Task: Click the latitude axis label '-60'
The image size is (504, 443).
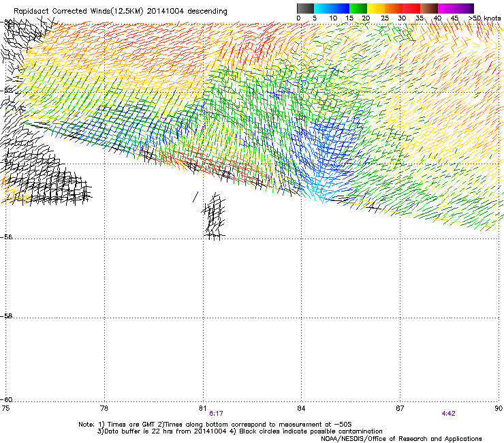Action: tap(6, 399)
